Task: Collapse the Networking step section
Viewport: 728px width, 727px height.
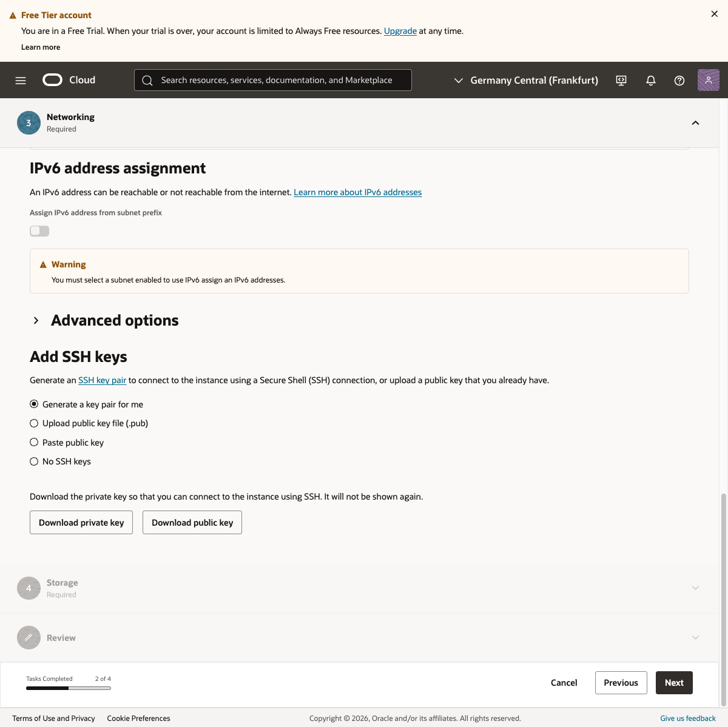Action: click(695, 122)
